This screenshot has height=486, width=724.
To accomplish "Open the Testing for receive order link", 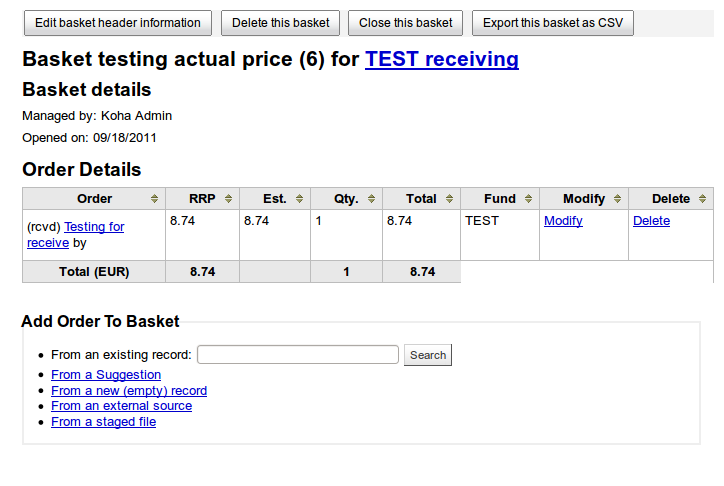I will tap(94, 227).
